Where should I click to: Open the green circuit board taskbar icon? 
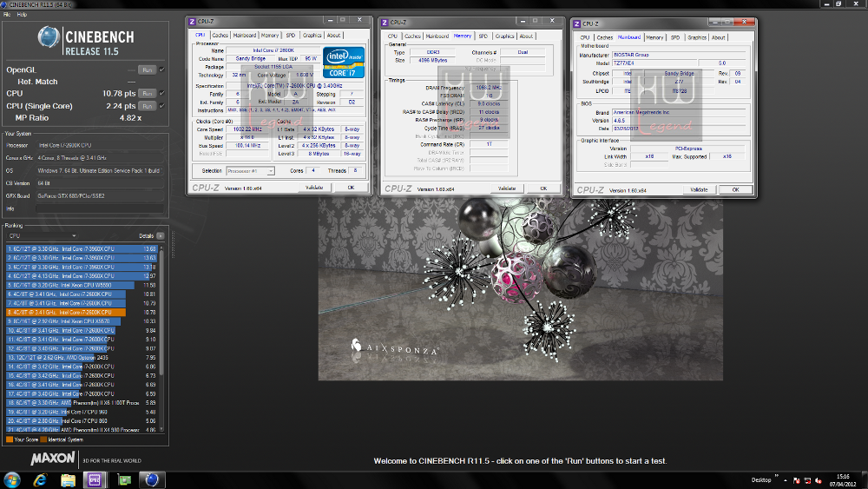tap(124, 479)
